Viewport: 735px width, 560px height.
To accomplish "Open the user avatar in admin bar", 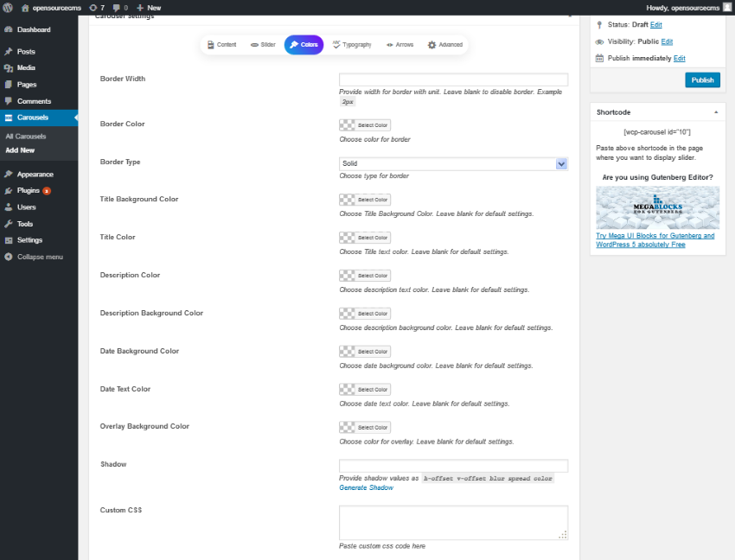I will point(727,8).
